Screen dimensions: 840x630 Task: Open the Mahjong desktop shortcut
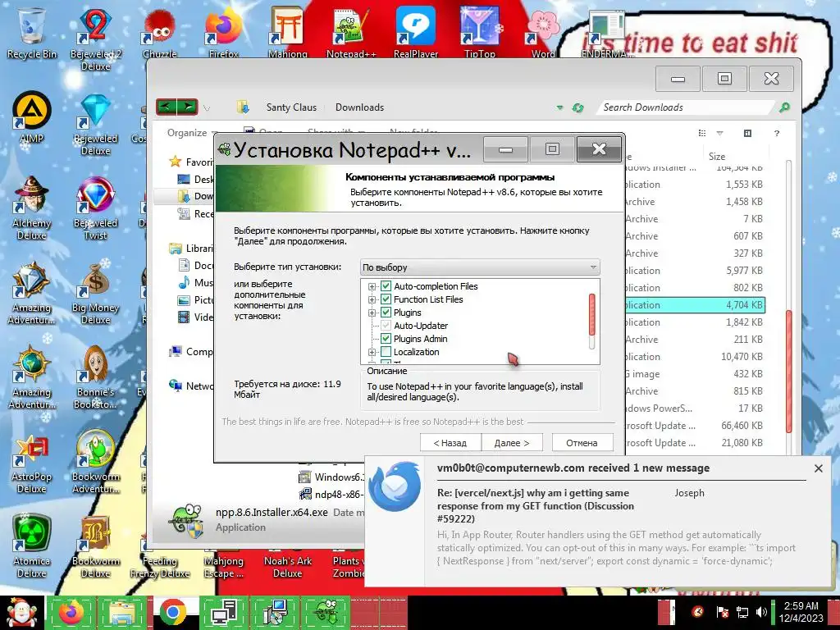pyautogui.click(x=288, y=32)
